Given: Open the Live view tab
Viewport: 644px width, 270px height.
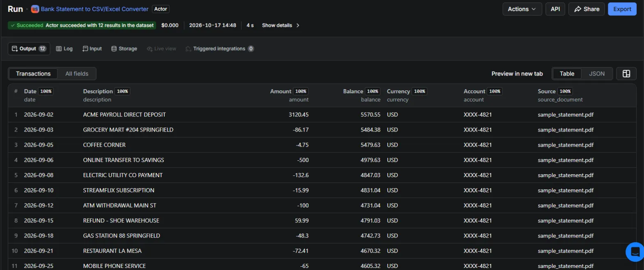Looking at the screenshot, I should coord(161,48).
